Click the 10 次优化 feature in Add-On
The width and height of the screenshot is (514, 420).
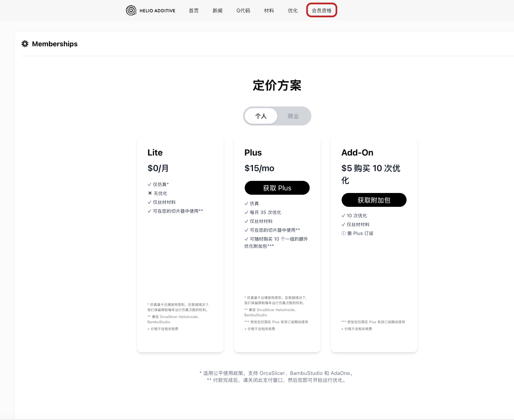click(354, 215)
